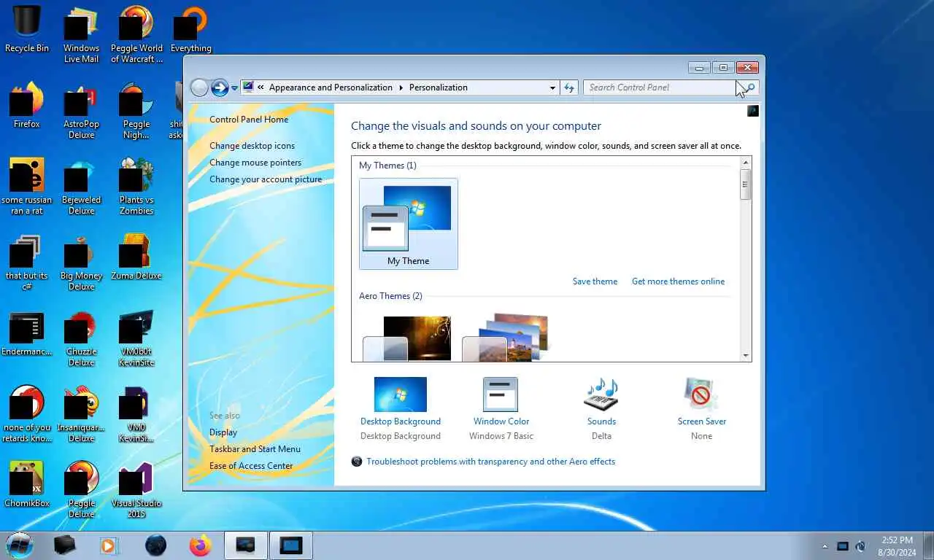Click the Windows Start orb
934x560 pixels.
20,545
